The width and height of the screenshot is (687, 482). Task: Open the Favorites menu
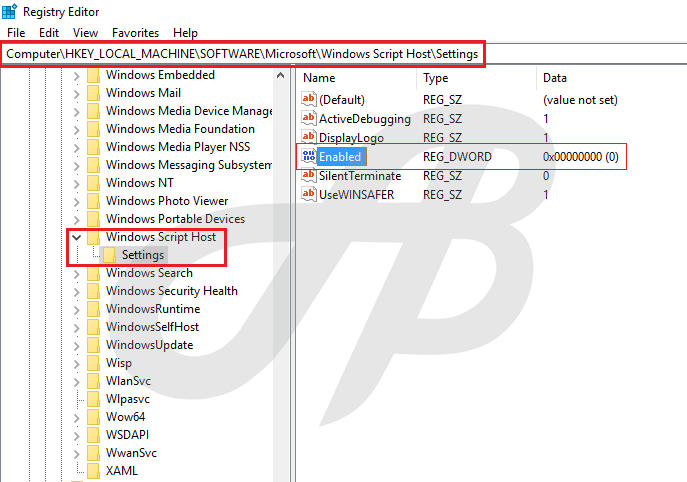pyautogui.click(x=135, y=33)
